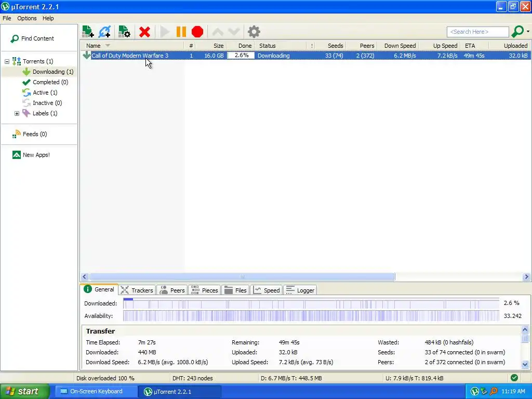Switch to the Speed tab
The height and width of the screenshot is (399, 532).
point(267,290)
